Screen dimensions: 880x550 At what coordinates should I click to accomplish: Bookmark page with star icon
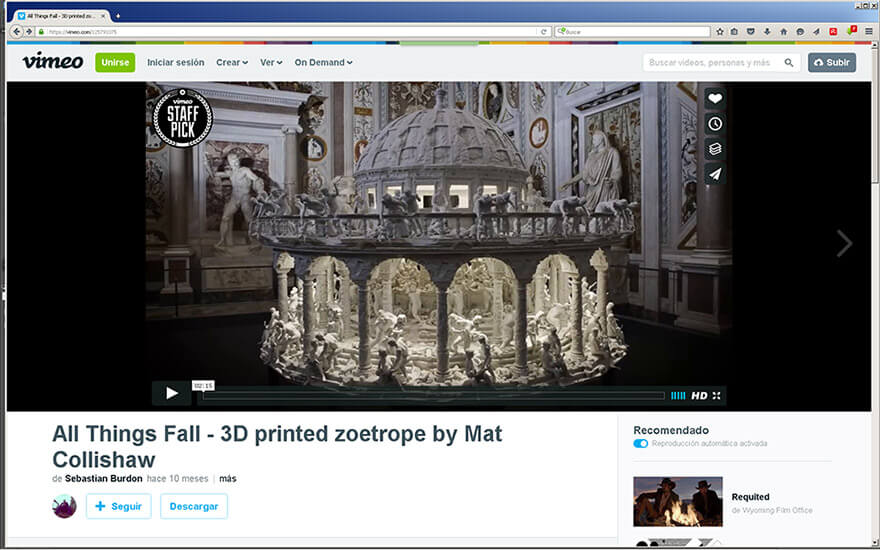[x=720, y=32]
